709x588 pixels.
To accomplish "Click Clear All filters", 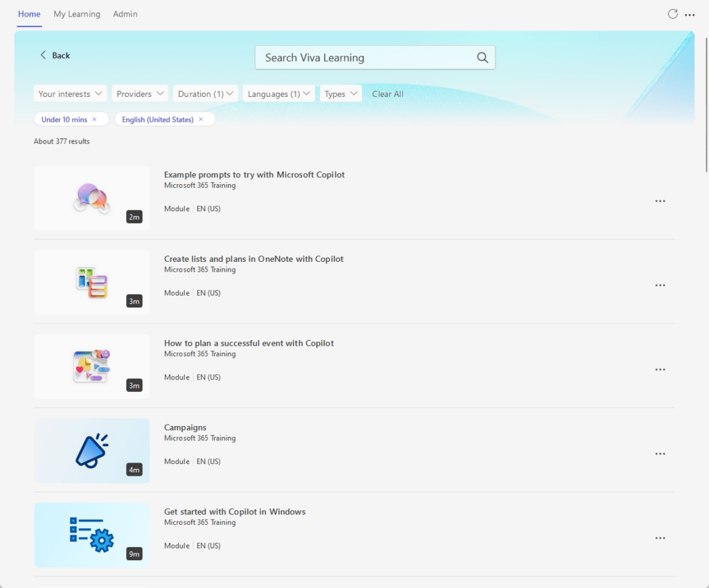I will tap(388, 94).
